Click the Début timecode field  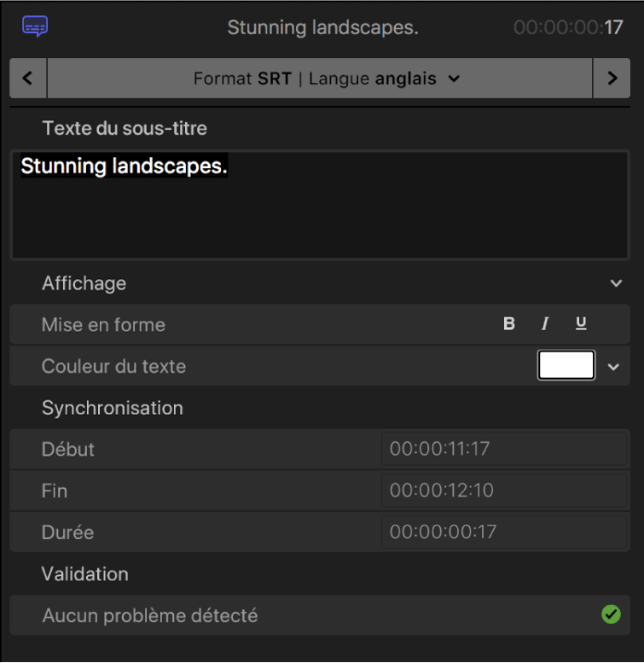pyautogui.click(x=503, y=449)
